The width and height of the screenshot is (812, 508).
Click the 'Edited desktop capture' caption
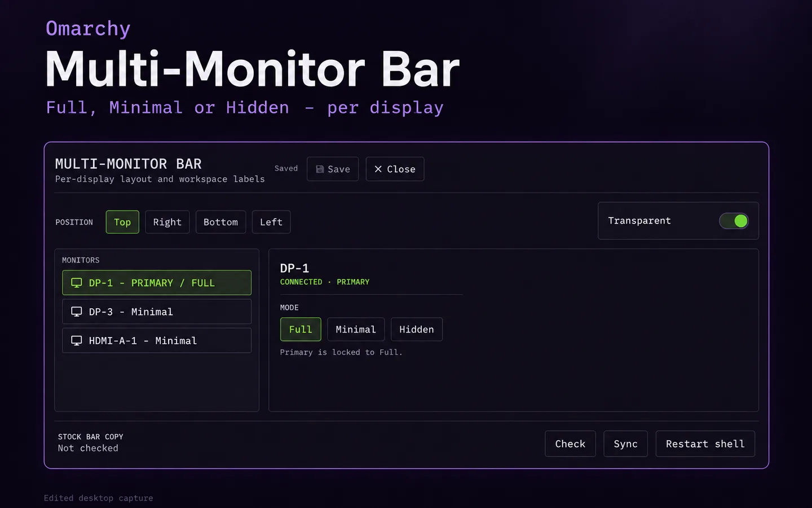[99, 498]
